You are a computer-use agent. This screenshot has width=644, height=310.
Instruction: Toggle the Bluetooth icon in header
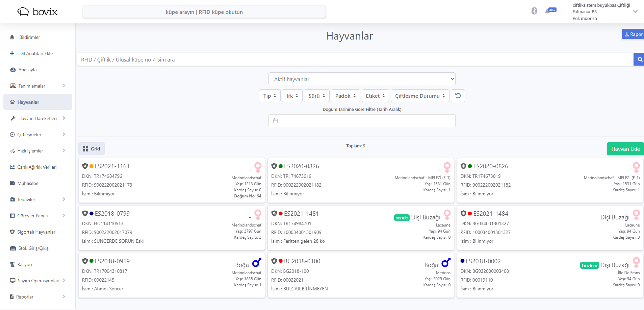click(x=534, y=11)
